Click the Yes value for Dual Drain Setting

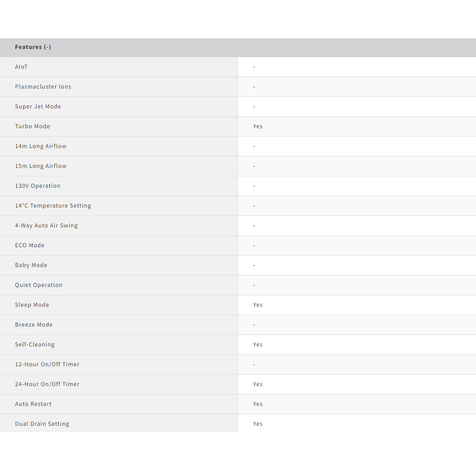coord(258,424)
